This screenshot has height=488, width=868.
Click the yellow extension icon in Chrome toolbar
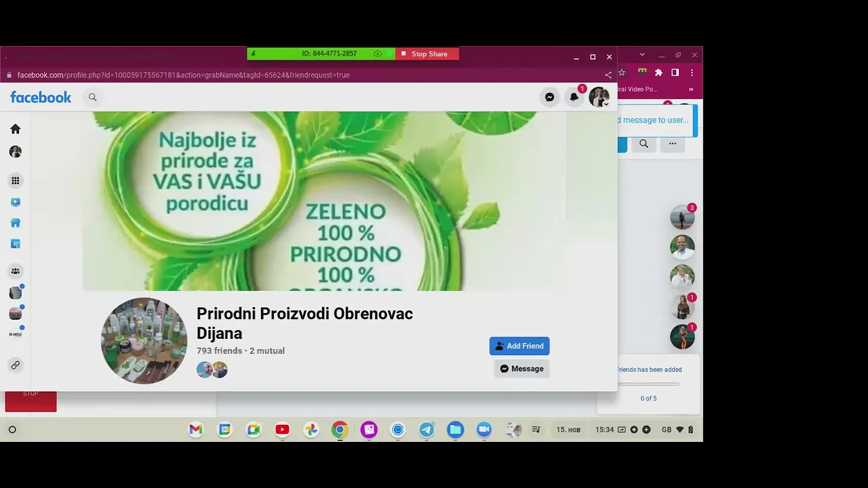(642, 72)
